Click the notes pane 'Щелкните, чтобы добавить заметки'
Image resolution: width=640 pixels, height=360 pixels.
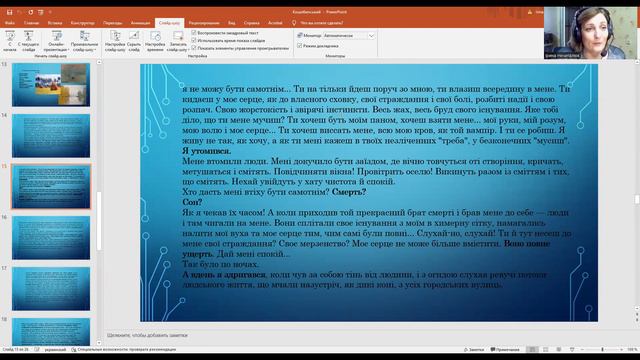tap(147, 335)
